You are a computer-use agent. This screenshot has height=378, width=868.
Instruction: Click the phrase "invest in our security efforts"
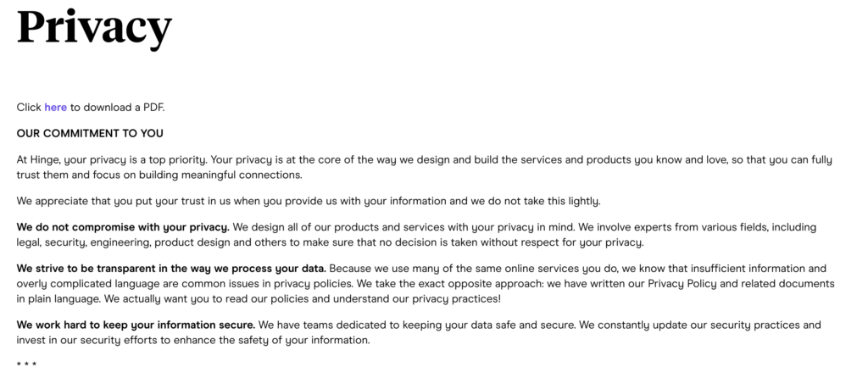(x=87, y=341)
